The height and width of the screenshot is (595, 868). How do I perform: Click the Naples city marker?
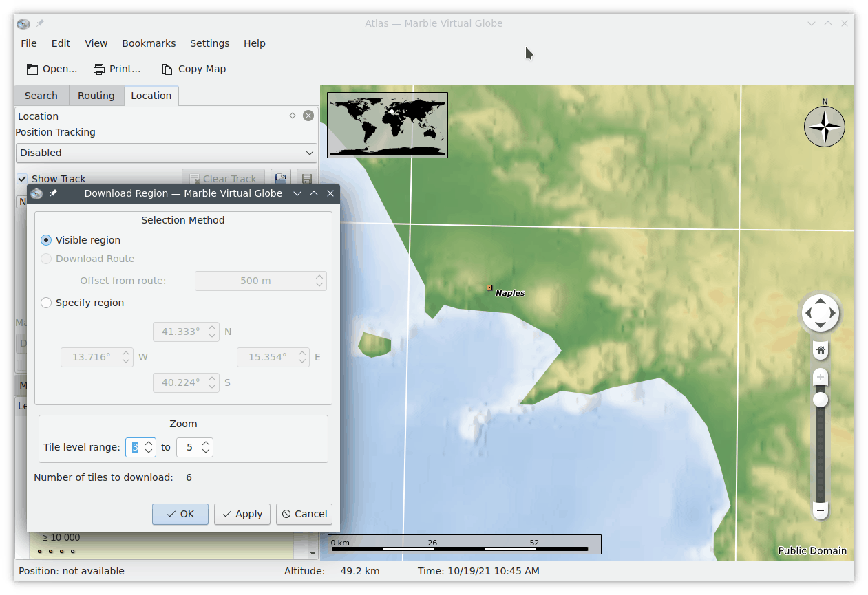489,288
